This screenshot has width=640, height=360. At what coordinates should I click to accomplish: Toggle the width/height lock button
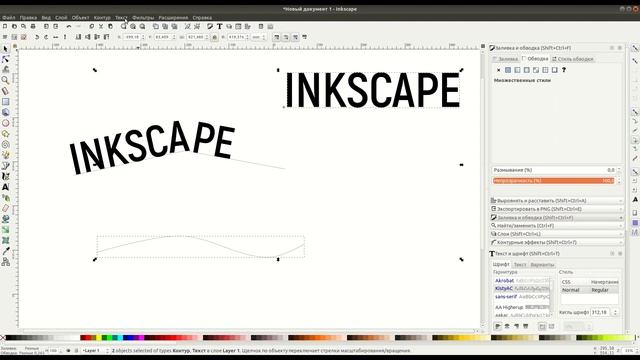click(x=215, y=37)
